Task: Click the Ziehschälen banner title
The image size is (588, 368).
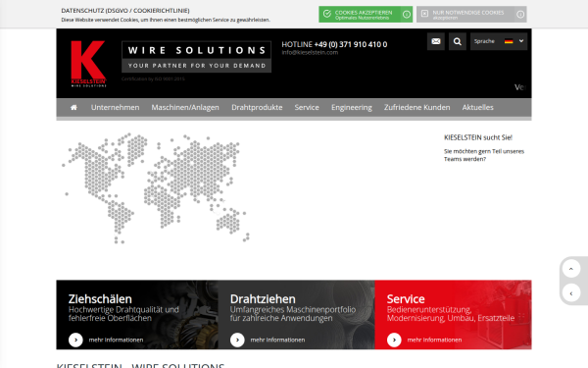Action: (100, 299)
